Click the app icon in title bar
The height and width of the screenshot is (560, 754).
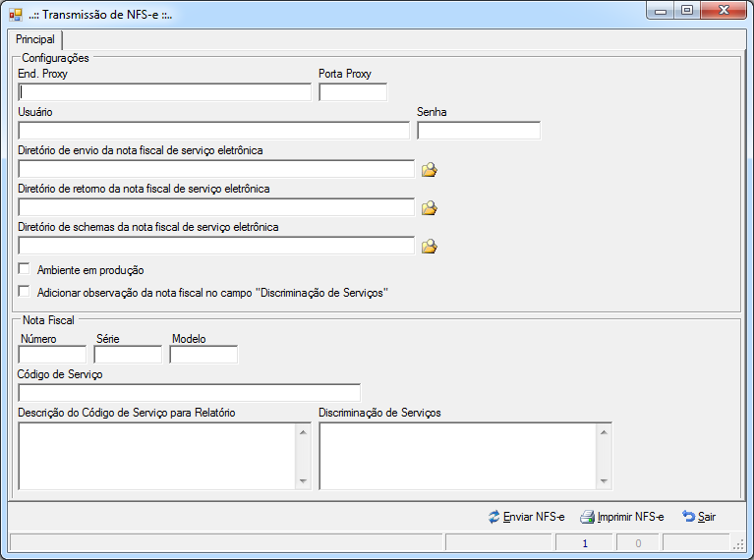tap(16, 15)
